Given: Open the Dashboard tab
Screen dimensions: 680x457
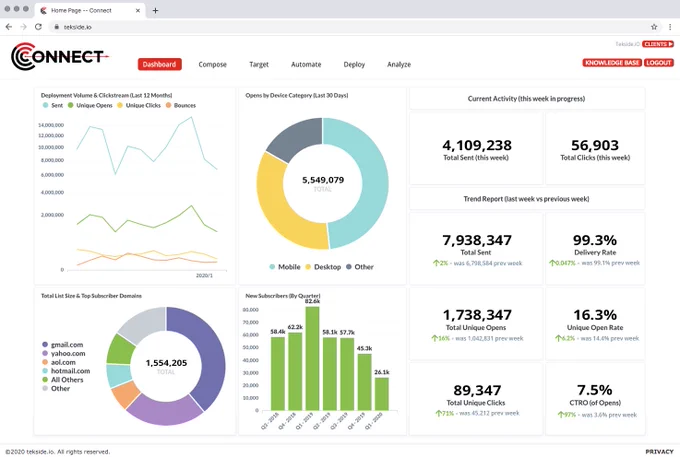Looking at the screenshot, I should coord(160,64).
